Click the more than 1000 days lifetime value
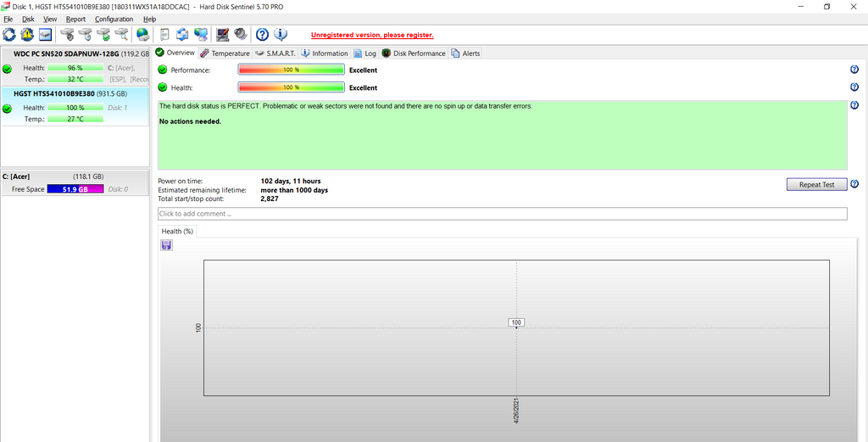868x442 pixels. 294,190
